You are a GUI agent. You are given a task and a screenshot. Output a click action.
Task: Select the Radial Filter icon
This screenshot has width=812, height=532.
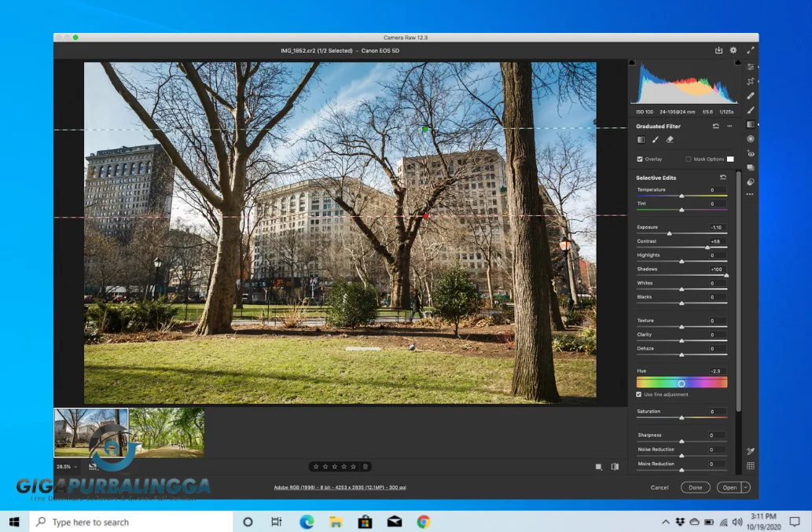click(x=750, y=138)
